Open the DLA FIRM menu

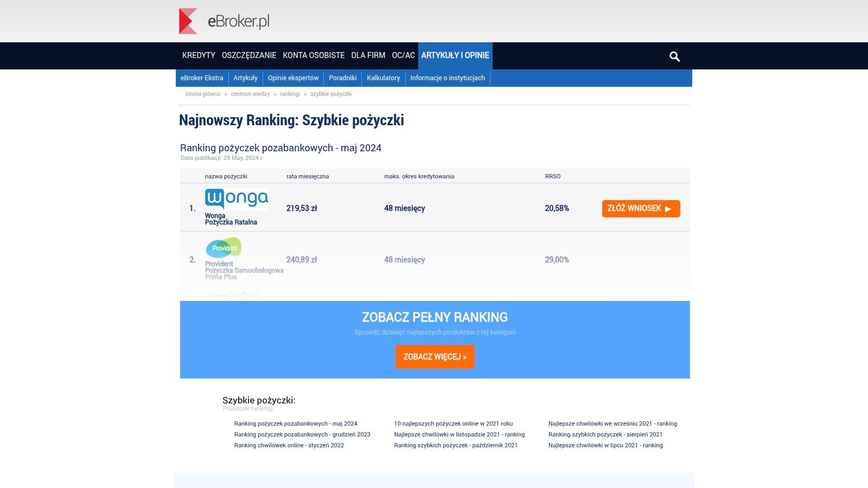pyautogui.click(x=368, y=55)
